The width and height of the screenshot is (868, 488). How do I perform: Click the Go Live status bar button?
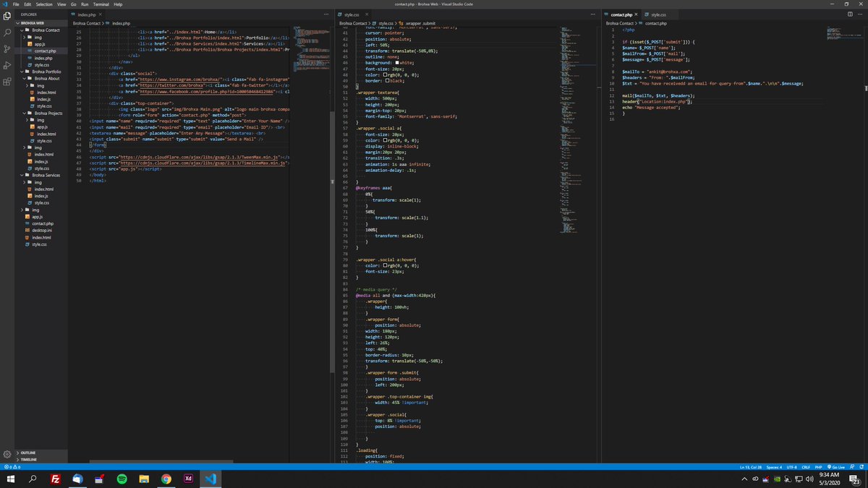tap(838, 467)
